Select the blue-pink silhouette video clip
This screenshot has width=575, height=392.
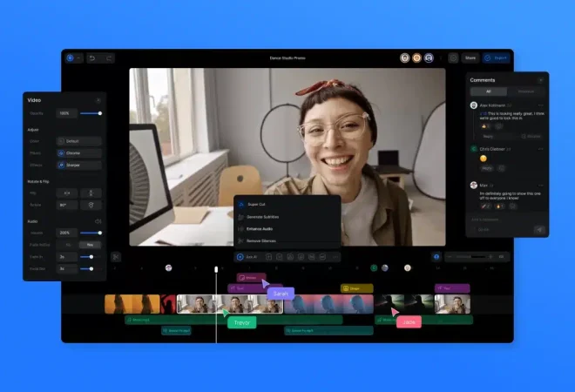point(328,304)
